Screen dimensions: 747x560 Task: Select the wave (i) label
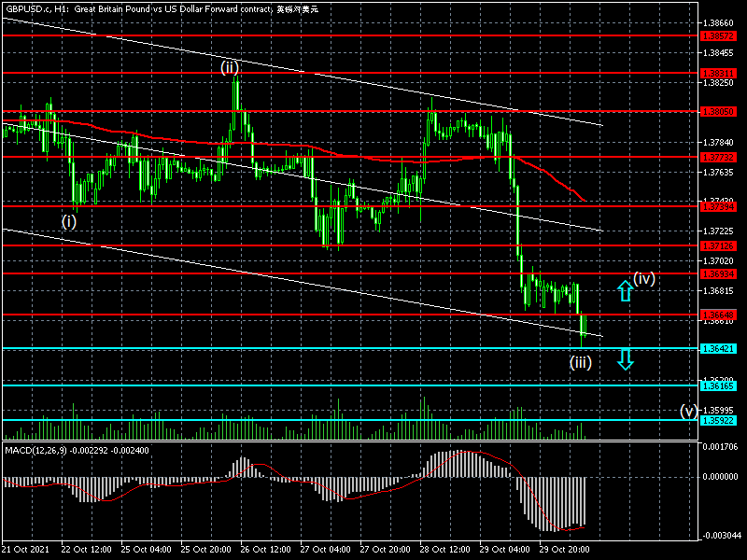click(68, 221)
